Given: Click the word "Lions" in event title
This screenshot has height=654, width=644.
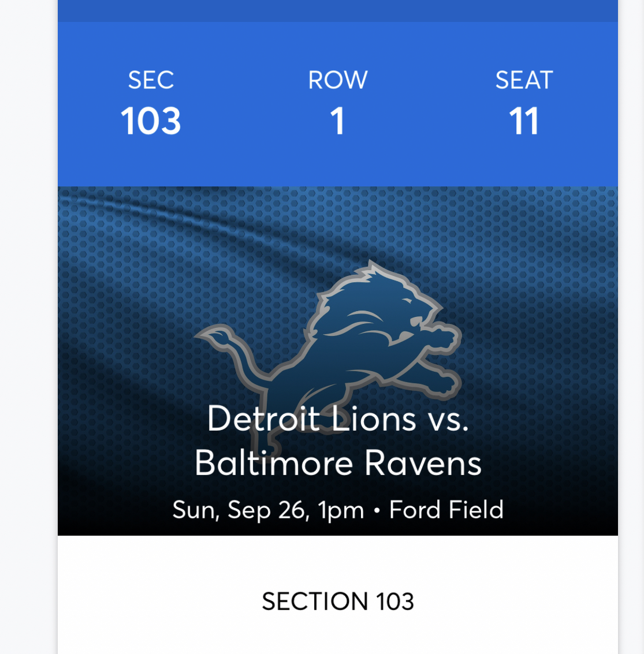Looking at the screenshot, I should tap(374, 418).
